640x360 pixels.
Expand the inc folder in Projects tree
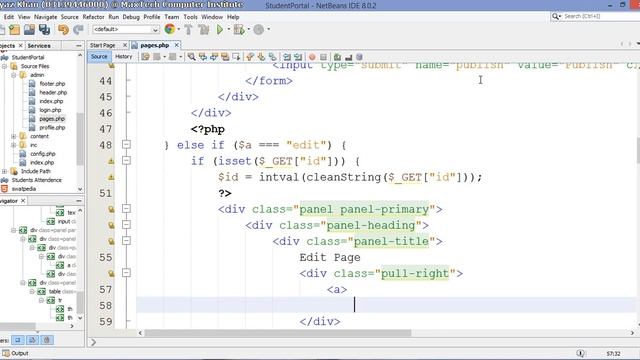click(x=13, y=145)
